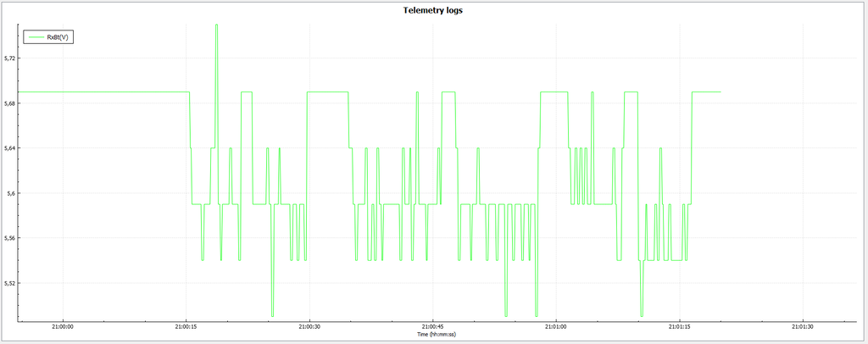Click the 5,68 voltage axis label
Viewport: 868px width, 344px height.
[x=10, y=103]
